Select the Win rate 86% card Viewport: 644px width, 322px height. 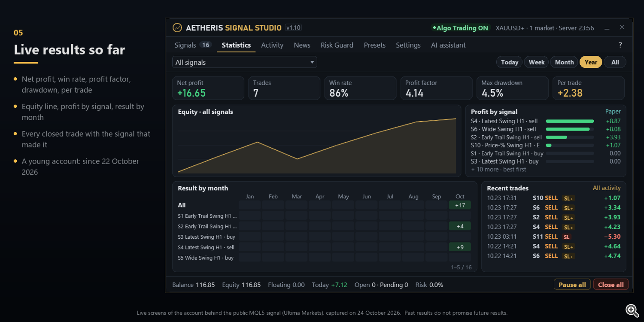click(x=360, y=88)
